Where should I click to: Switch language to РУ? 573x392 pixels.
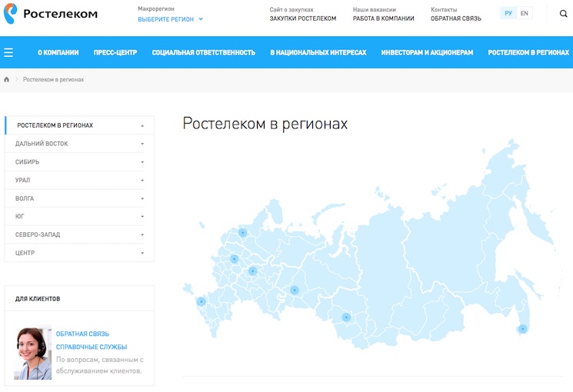pyautogui.click(x=508, y=14)
